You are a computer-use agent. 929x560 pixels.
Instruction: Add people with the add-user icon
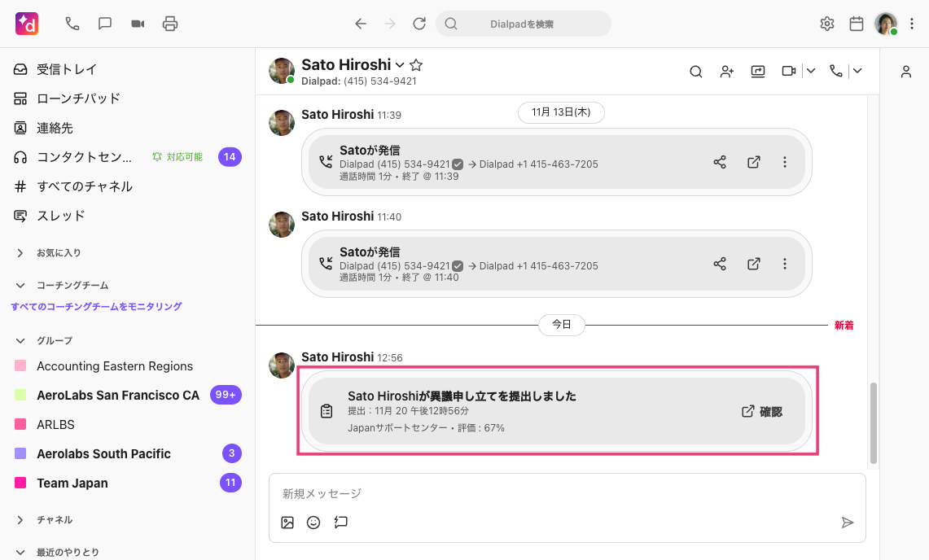pos(727,72)
